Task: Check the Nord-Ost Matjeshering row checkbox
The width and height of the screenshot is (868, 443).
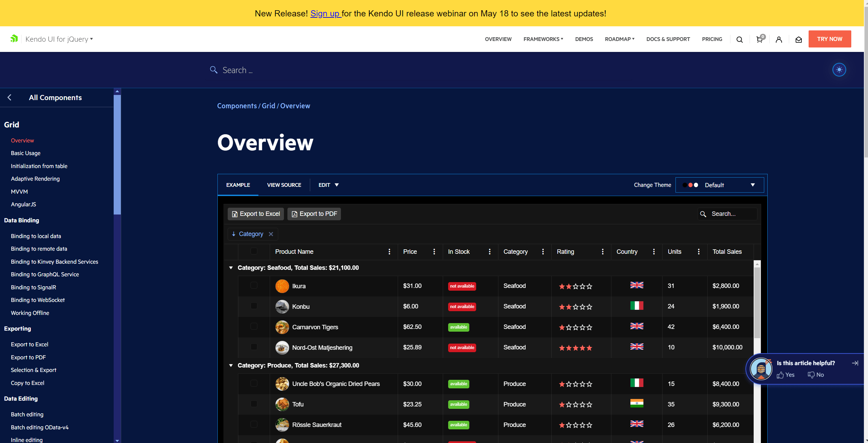Action: (x=254, y=347)
